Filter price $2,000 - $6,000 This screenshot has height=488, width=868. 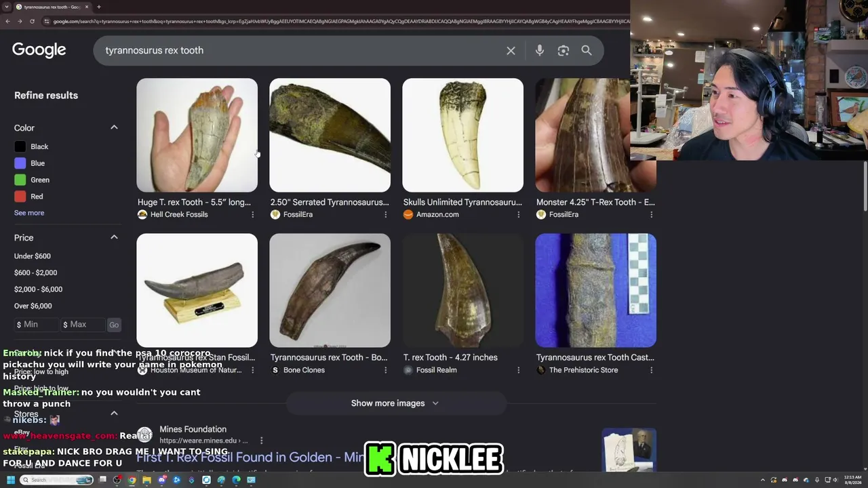tap(39, 289)
